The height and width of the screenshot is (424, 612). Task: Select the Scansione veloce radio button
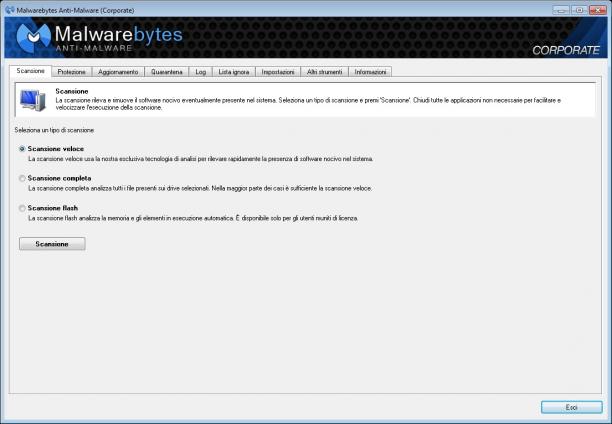click(22, 149)
